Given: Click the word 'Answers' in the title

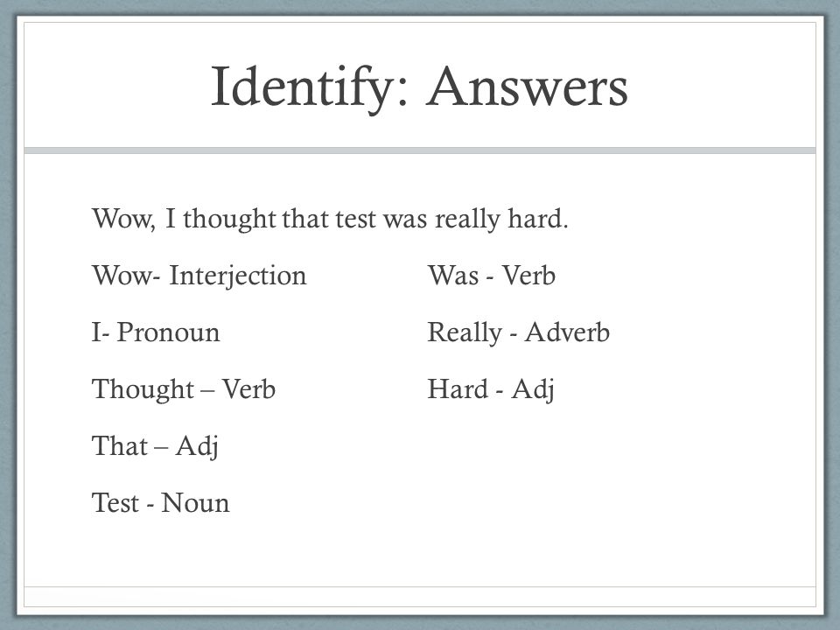Looking at the screenshot, I should [527, 87].
